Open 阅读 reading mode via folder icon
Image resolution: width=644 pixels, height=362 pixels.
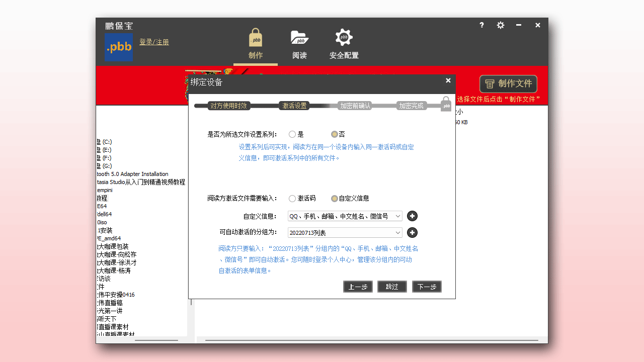299,37
